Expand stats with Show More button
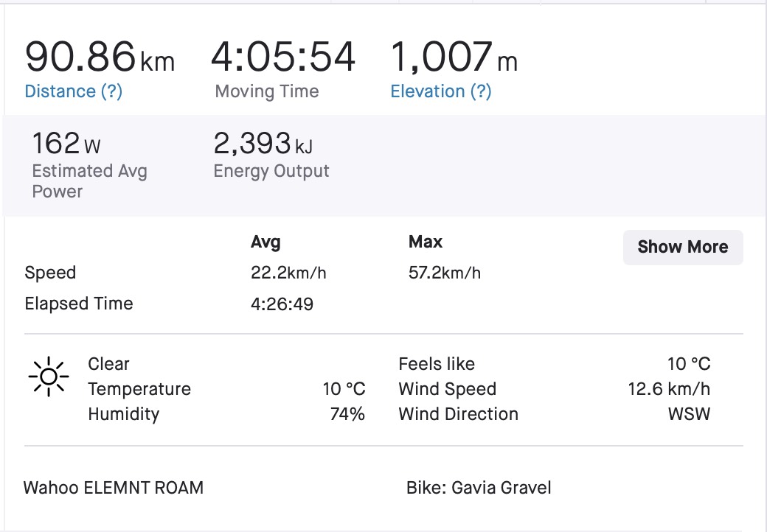This screenshot has height=532, width=767. [x=683, y=247]
